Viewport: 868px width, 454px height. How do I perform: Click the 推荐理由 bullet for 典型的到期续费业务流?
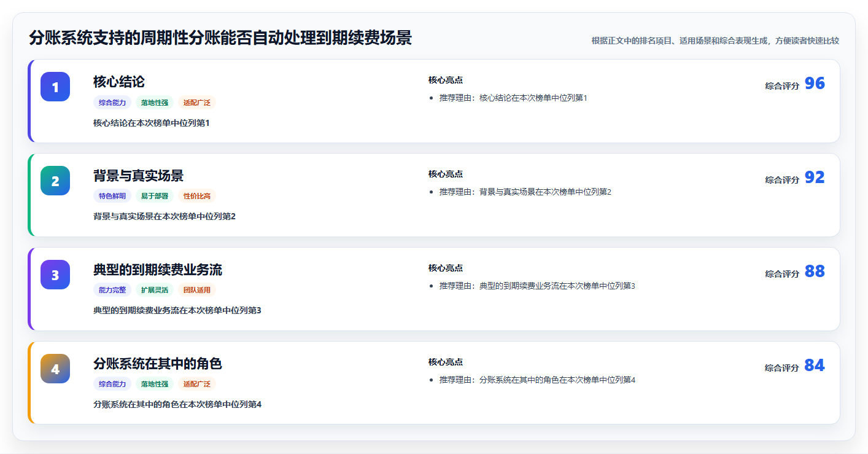(537, 286)
